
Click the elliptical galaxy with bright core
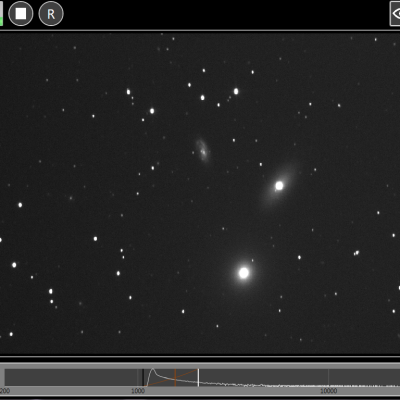279,186
